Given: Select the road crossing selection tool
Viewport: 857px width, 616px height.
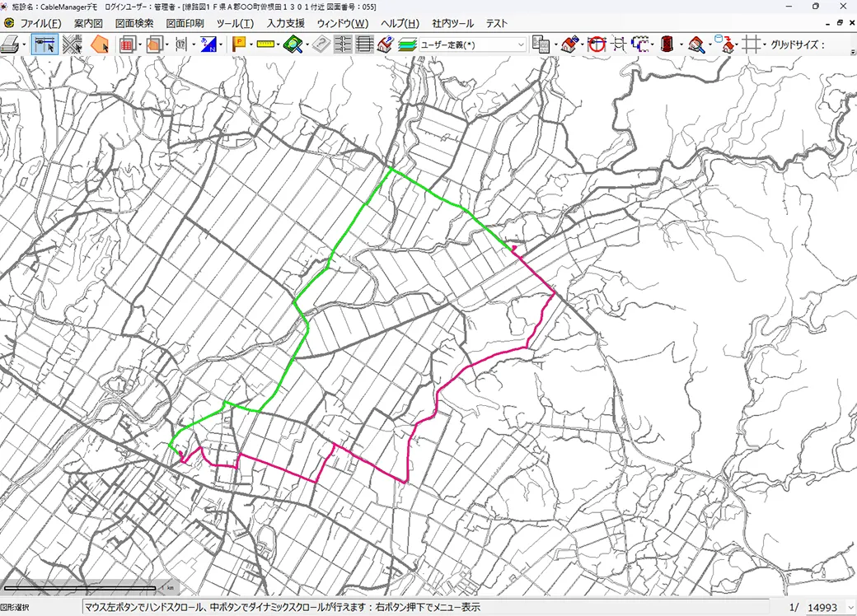Looking at the screenshot, I should (73, 44).
